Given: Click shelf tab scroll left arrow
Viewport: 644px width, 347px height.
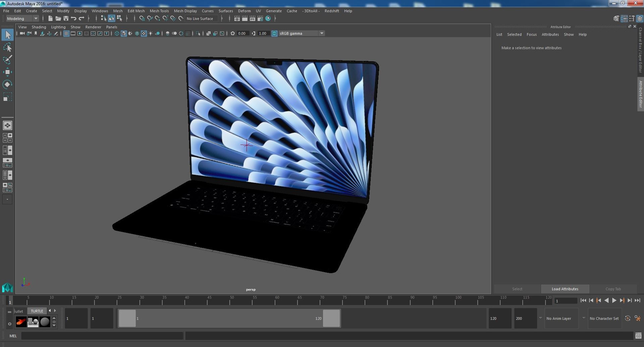Looking at the screenshot, I should (x=50, y=311).
